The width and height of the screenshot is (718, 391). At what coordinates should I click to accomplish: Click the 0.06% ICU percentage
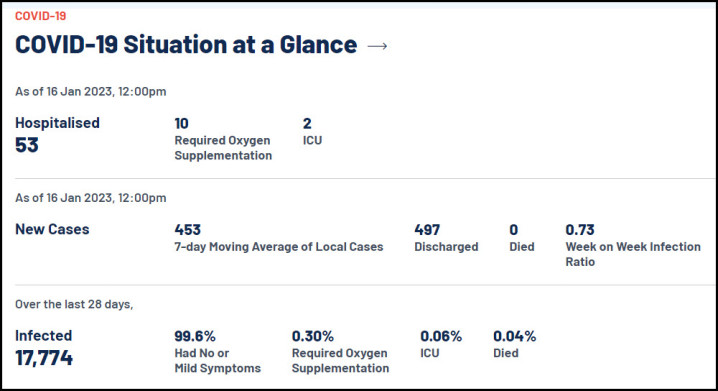pyautogui.click(x=441, y=337)
